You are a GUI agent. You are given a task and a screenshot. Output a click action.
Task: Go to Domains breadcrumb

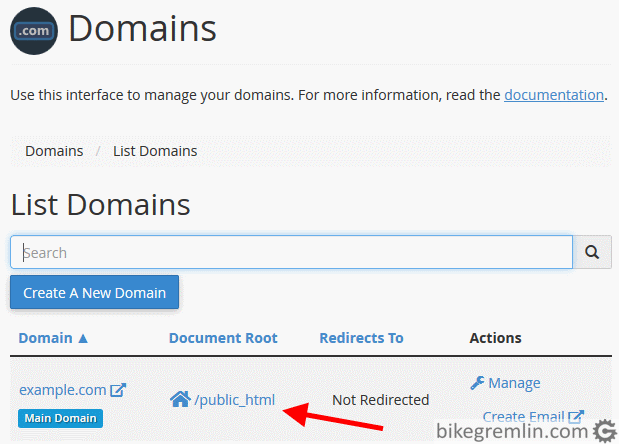54,151
